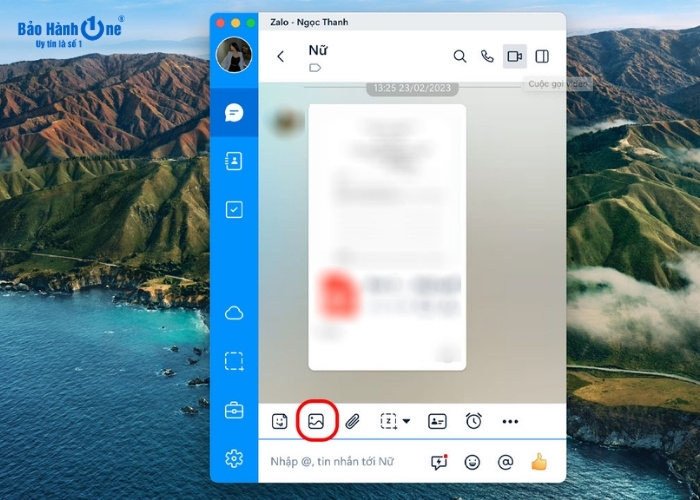700x500 pixels.
Task: Attach a file with paperclip icon
Action: pos(352,421)
